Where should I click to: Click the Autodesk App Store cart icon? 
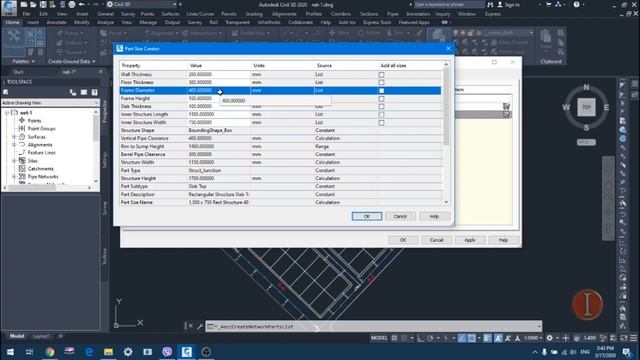pos(549,4)
